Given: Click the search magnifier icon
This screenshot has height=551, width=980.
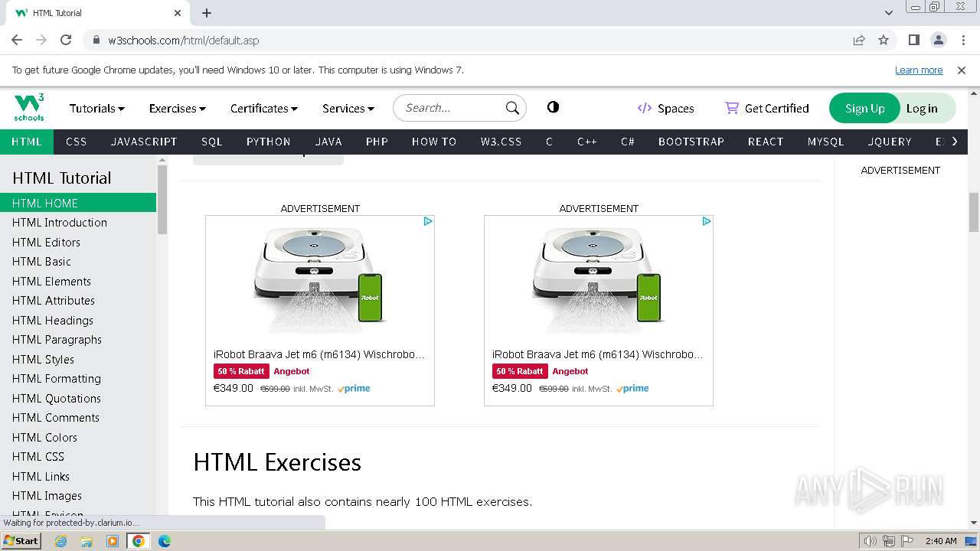Looking at the screenshot, I should point(512,108).
